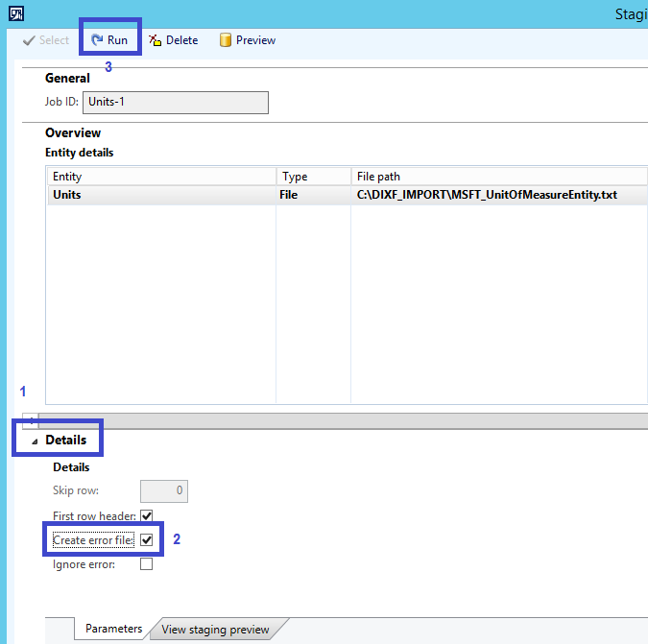Click the horizontal scrollbar below the entity grid
The image size is (648, 644).
click(336, 420)
